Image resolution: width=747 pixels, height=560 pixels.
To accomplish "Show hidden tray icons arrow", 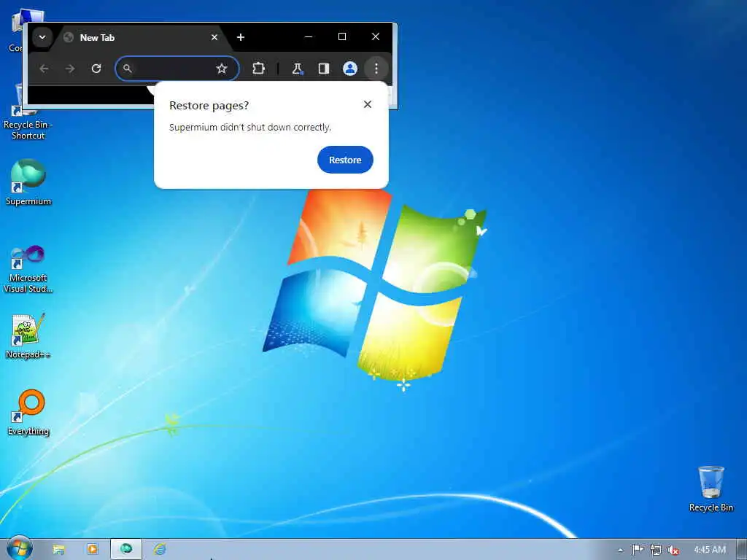I will 620,551.
